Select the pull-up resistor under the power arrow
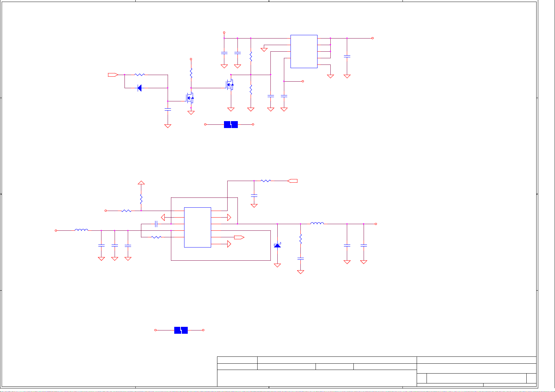The width and height of the screenshot is (555, 392). [141, 199]
